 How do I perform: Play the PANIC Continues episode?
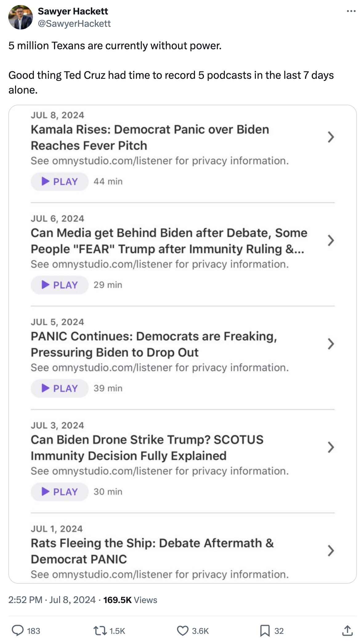pyautogui.click(x=59, y=388)
